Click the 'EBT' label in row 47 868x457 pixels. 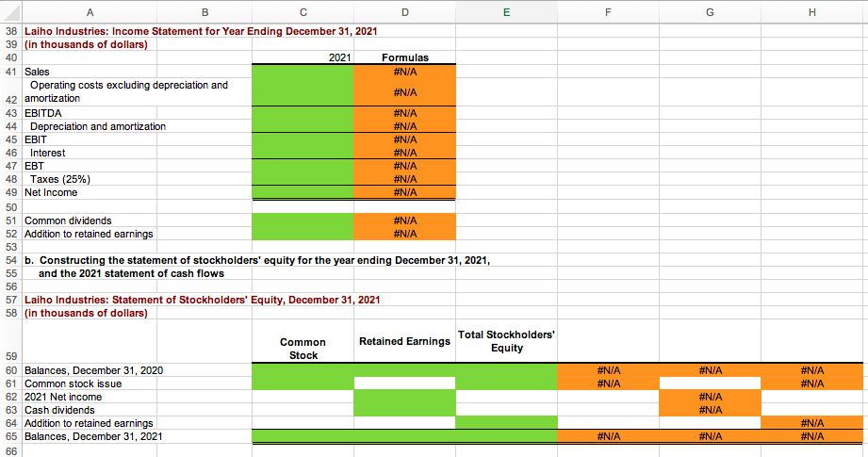(34, 166)
